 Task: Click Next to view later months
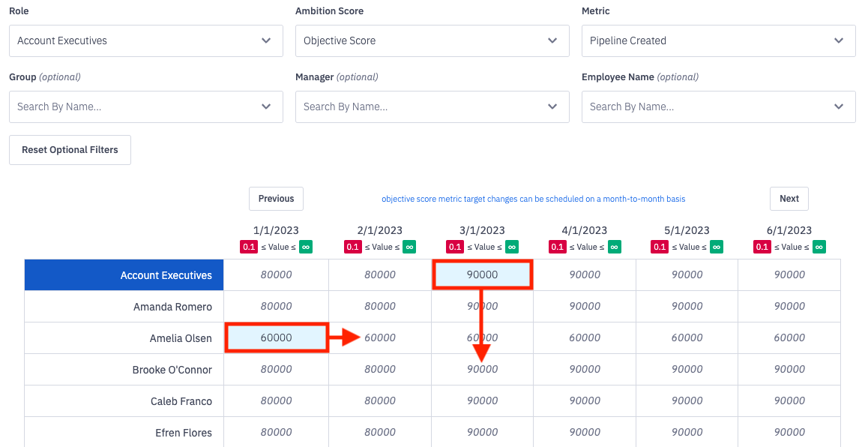[789, 199]
